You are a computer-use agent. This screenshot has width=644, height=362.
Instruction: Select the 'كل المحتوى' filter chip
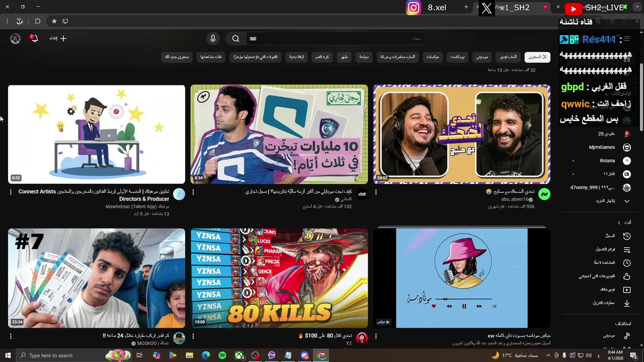(537, 57)
